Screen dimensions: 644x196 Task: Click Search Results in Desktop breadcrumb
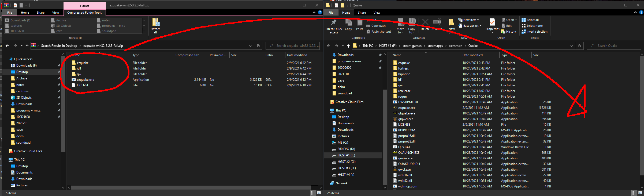click(x=59, y=46)
